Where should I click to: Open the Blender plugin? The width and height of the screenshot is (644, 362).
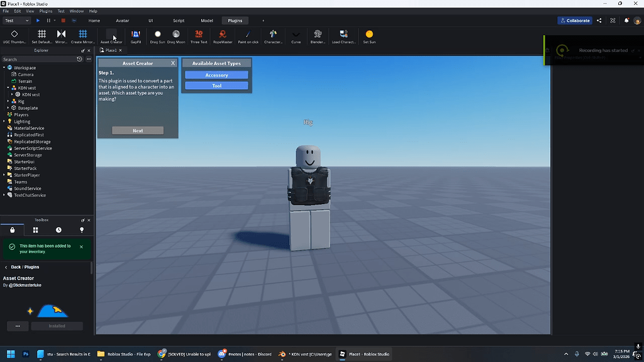pos(318,36)
